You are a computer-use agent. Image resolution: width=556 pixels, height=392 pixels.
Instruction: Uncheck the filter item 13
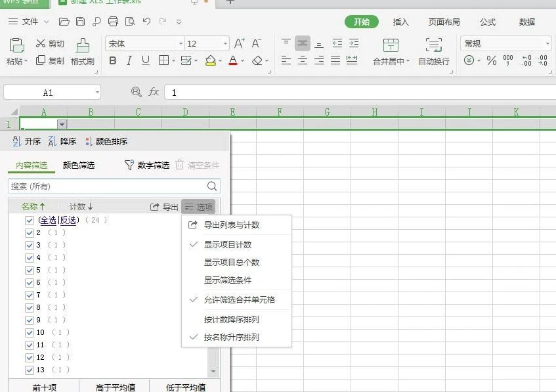(x=30, y=370)
